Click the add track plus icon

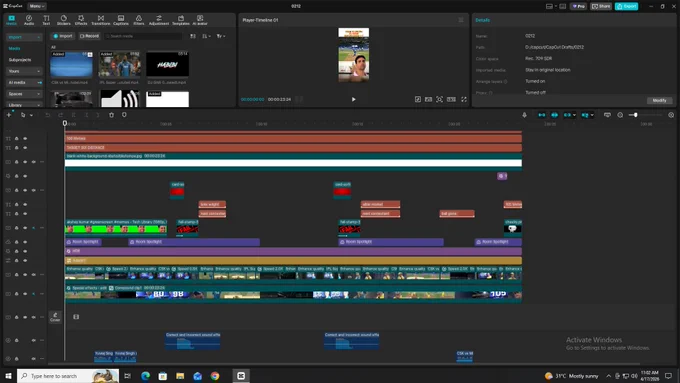[x=9, y=115]
